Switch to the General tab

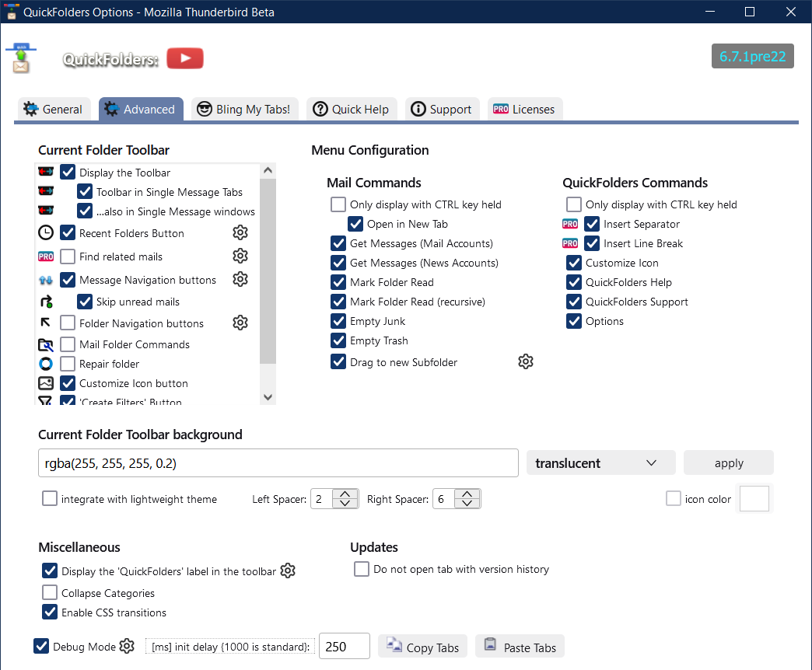pos(54,109)
